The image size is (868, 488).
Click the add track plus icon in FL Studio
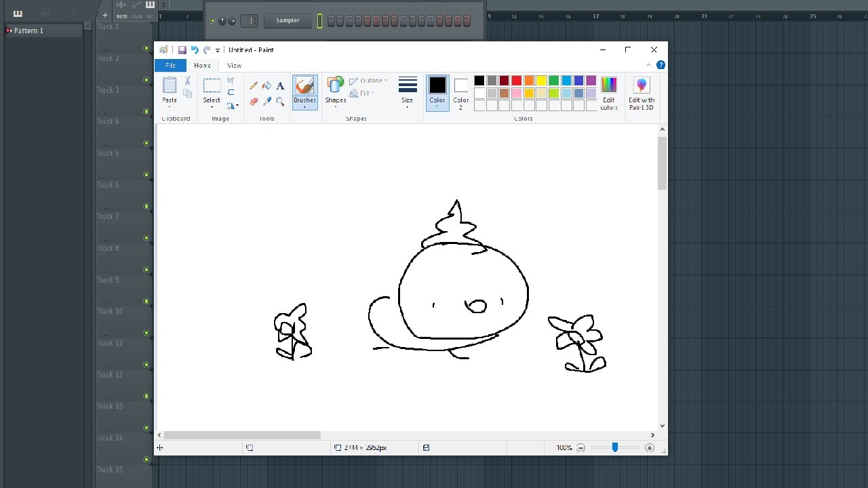point(105,16)
